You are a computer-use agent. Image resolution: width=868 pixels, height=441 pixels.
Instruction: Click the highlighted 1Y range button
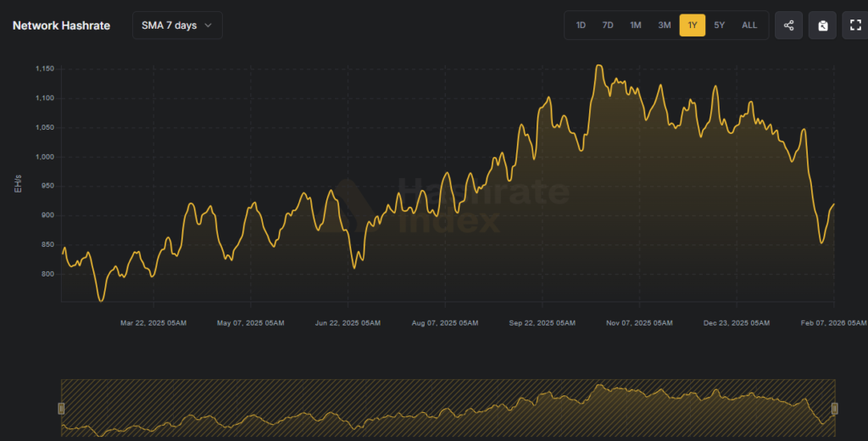coord(693,25)
